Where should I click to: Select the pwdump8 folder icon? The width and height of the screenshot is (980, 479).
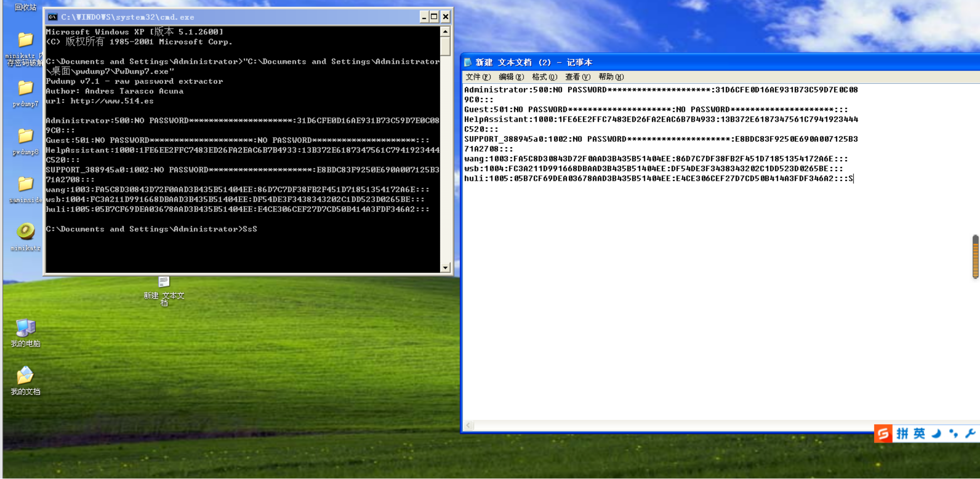[25, 136]
